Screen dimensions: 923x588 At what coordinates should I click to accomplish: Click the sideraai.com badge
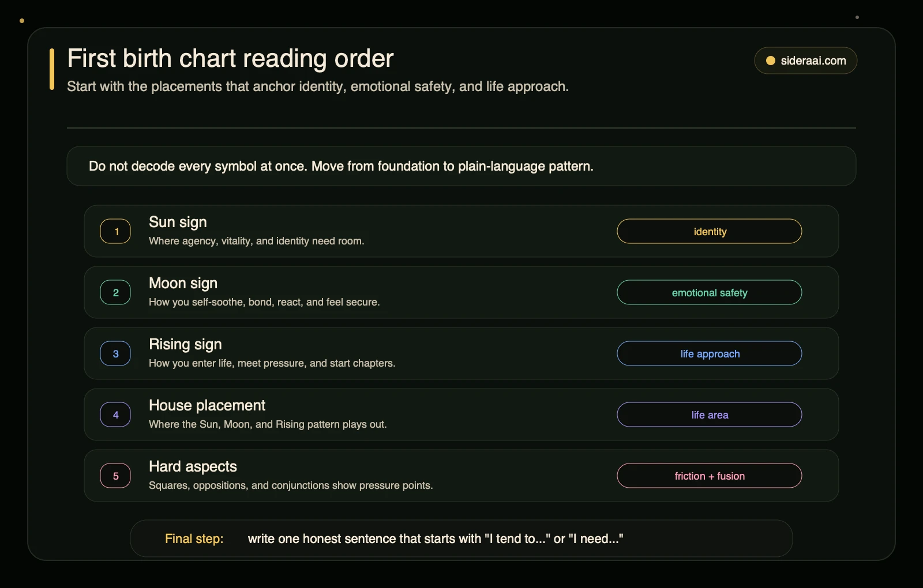805,61
